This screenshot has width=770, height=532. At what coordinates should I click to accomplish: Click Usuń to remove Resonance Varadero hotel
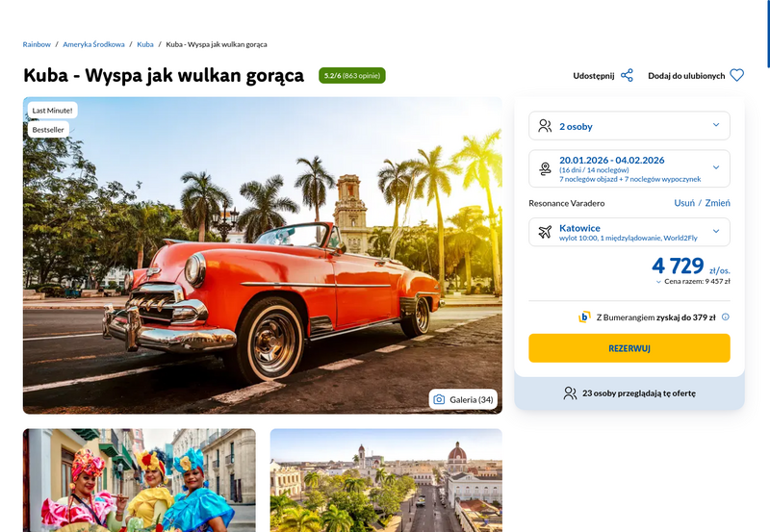point(684,203)
